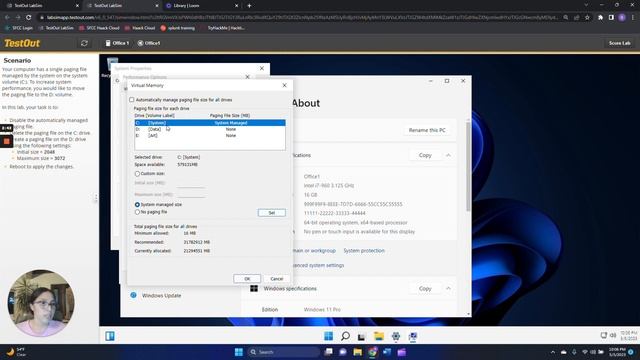Bookmark this page with the star
Viewport: 640px width, 360px height.
tap(587, 18)
